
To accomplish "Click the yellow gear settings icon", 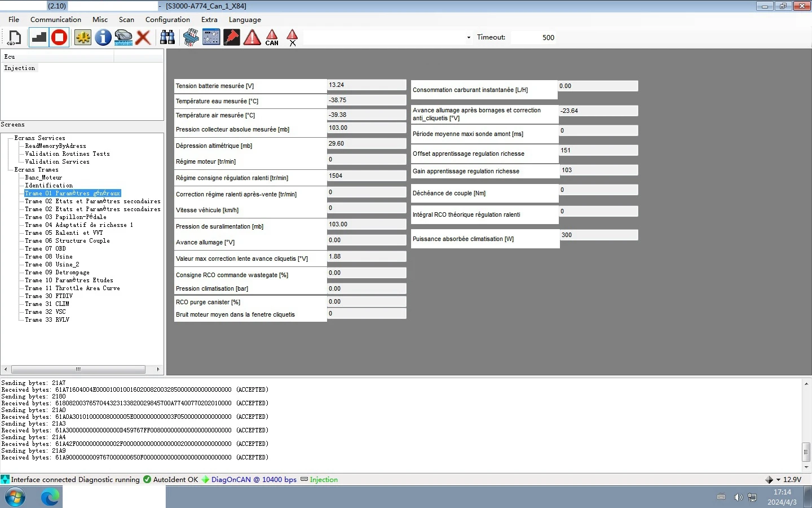I will click(83, 38).
